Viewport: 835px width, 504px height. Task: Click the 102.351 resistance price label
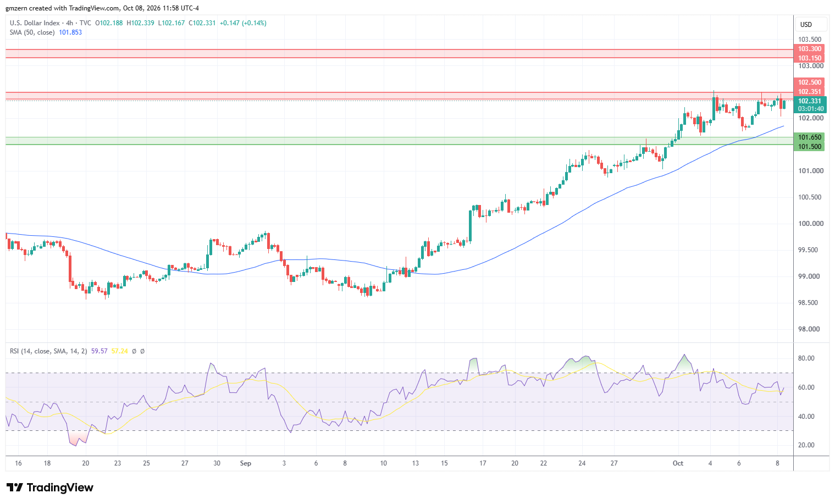pos(810,92)
